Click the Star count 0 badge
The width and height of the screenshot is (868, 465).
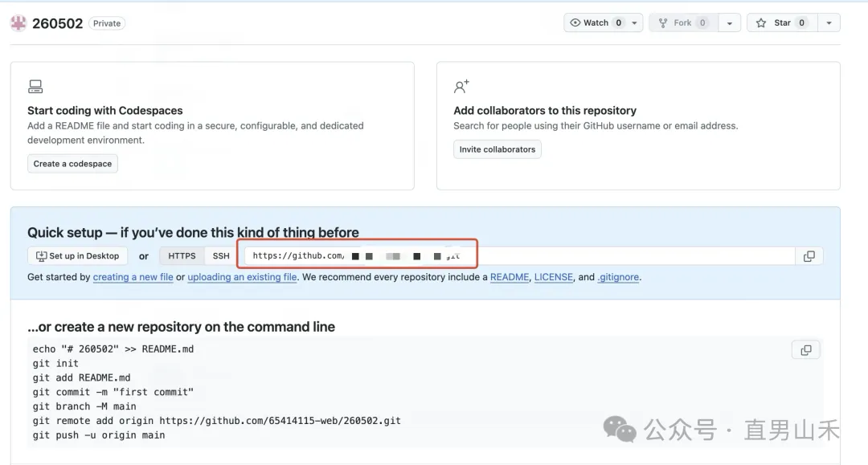[x=801, y=22]
